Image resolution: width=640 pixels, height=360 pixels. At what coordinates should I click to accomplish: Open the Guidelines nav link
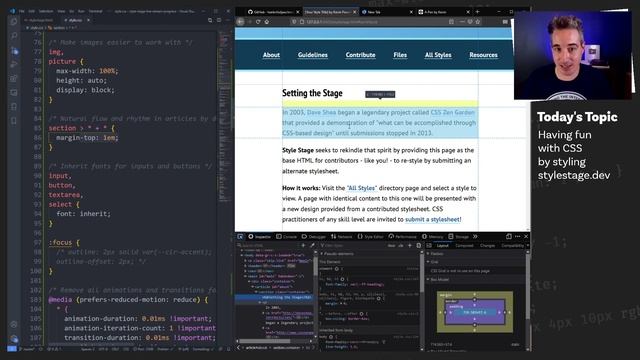pyautogui.click(x=313, y=55)
